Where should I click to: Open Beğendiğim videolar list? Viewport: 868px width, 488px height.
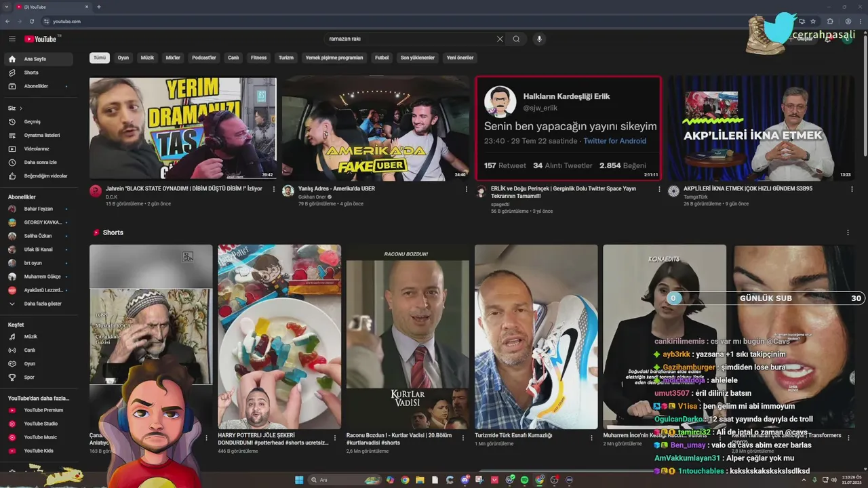40,176
